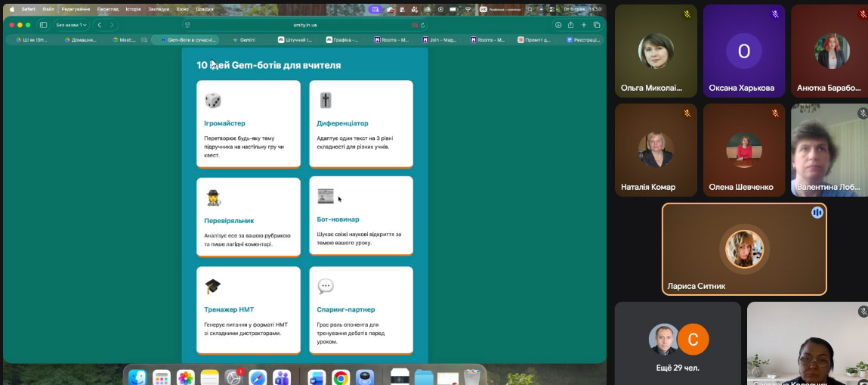This screenshot has height=385, width=868.
Task: Click Оксана Харькова's muted microphone icon
Action: click(x=775, y=14)
